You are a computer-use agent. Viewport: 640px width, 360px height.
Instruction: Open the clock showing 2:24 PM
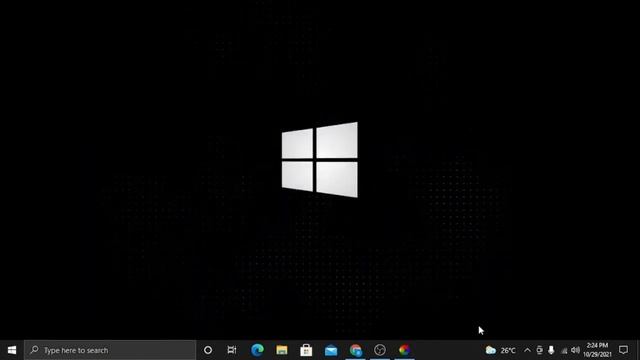tap(598, 350)
